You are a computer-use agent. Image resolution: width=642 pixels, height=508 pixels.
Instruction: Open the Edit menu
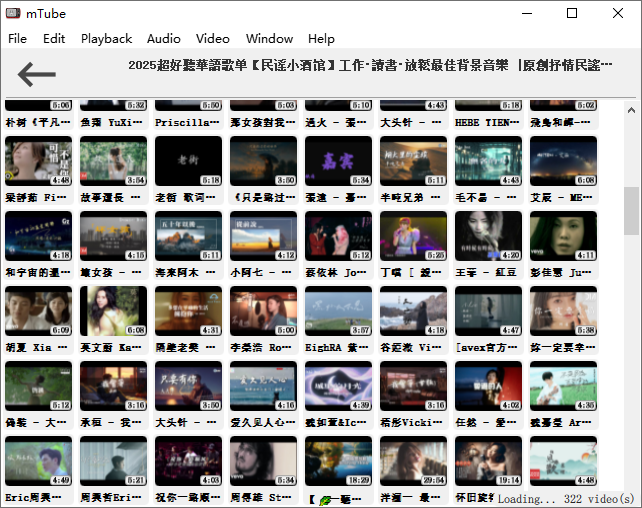pyautogui.click(x=54, y=39)
